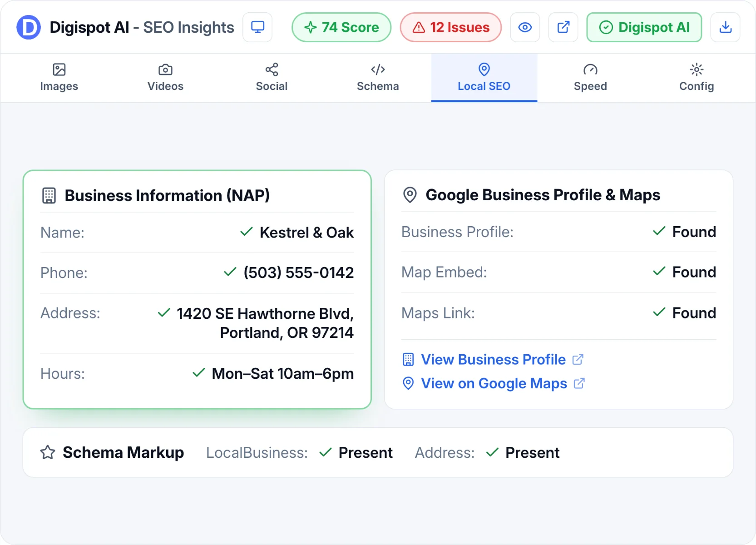Click pin icon before View on Google Maps

(x=408, y=383)
